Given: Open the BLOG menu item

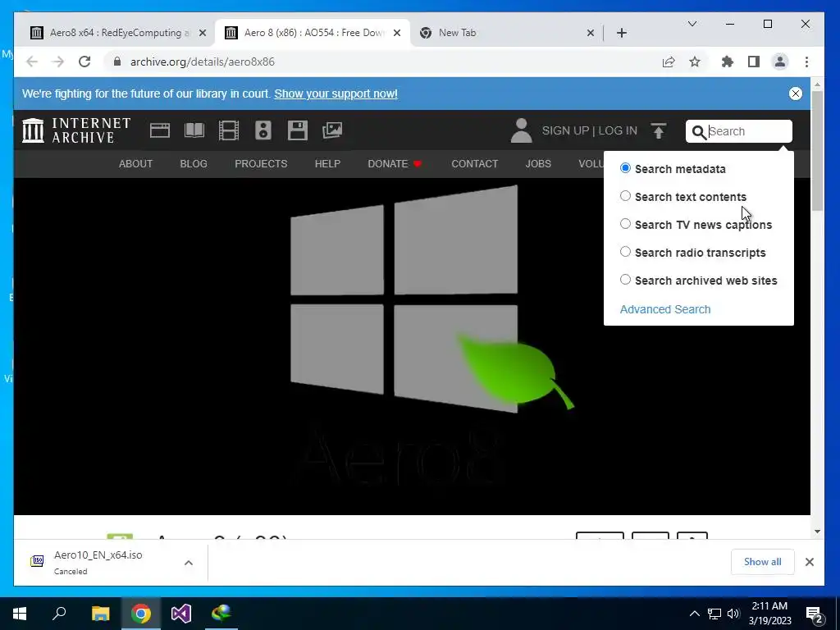Looking at the screenshot, I should 194,164.
